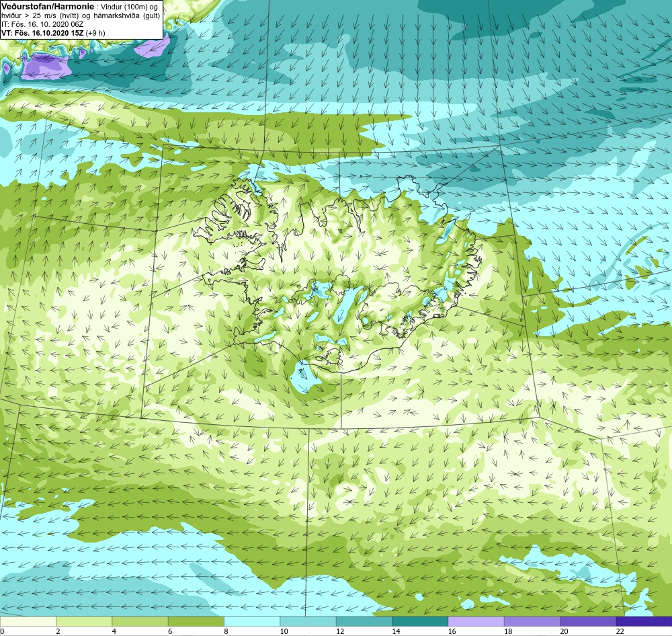Click the 6–8 m/s olive green legend swatch
Viewport: 672px width, 636px height.
(196, 621)
